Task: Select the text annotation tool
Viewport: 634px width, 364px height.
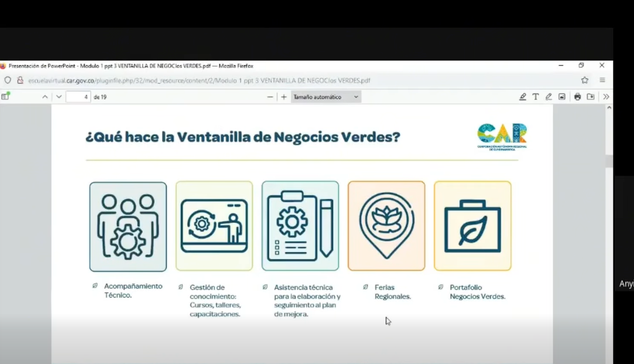Action: click(536, 97)
